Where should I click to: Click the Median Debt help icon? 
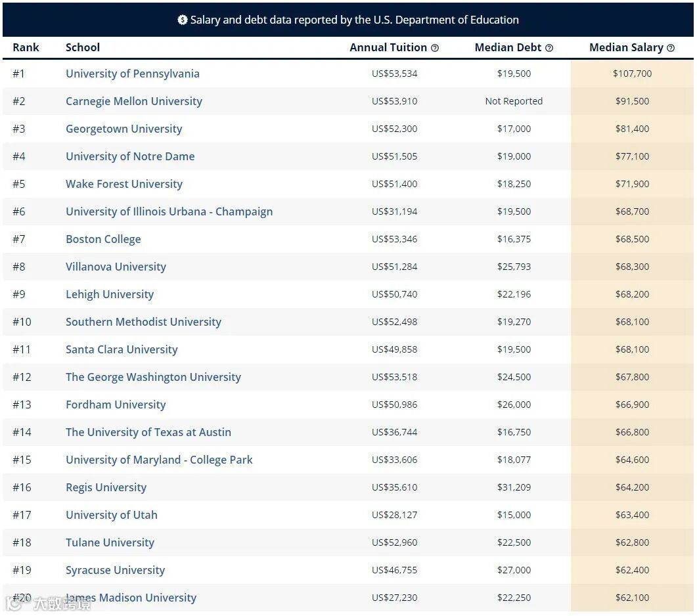[549, 48]
